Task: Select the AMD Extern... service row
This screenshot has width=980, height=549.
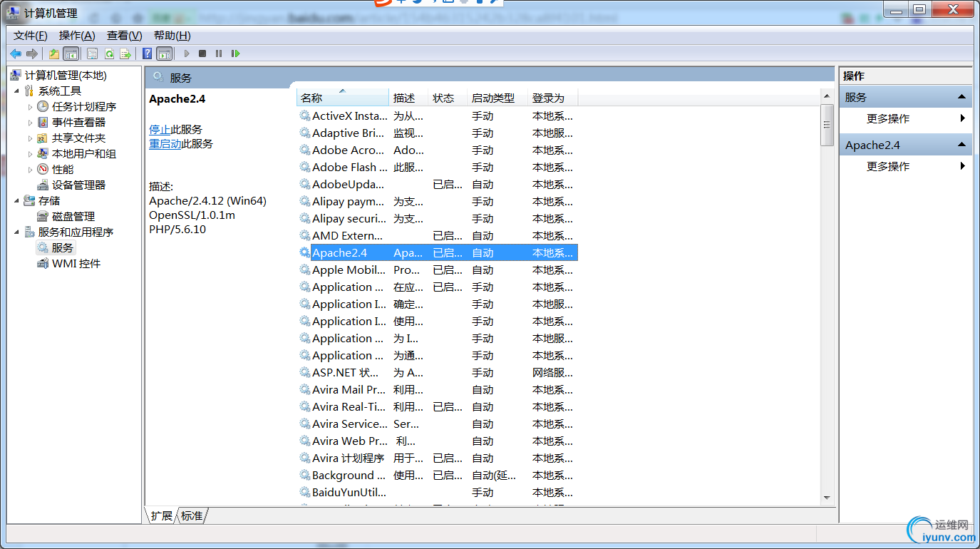Action: 438,235
